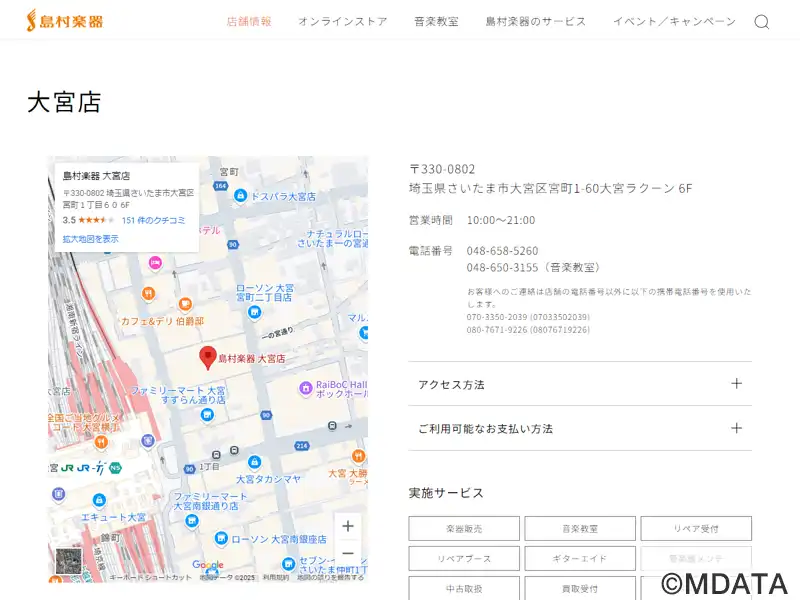Click the ドスパラ大宮店 shop marker
Viewport: 800px width, 600px height.
pyautogui.click(x=240, y=195)
